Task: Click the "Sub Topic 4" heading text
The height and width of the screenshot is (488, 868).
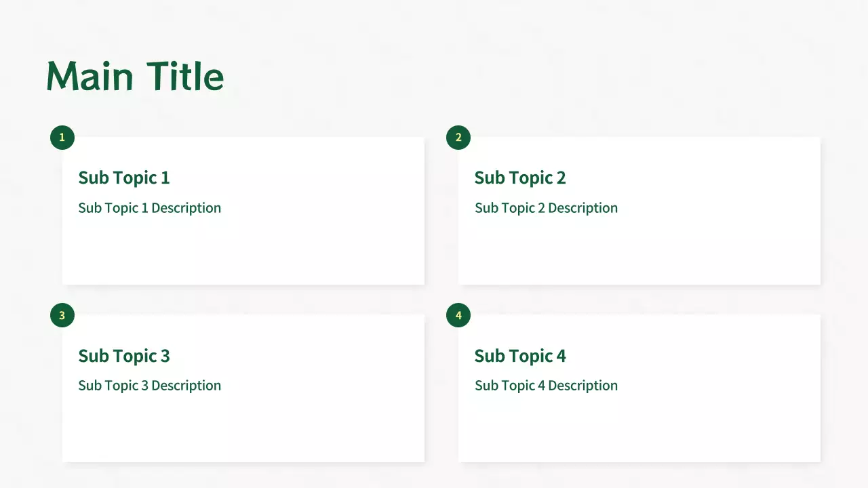Action: [x=520, y=356]
